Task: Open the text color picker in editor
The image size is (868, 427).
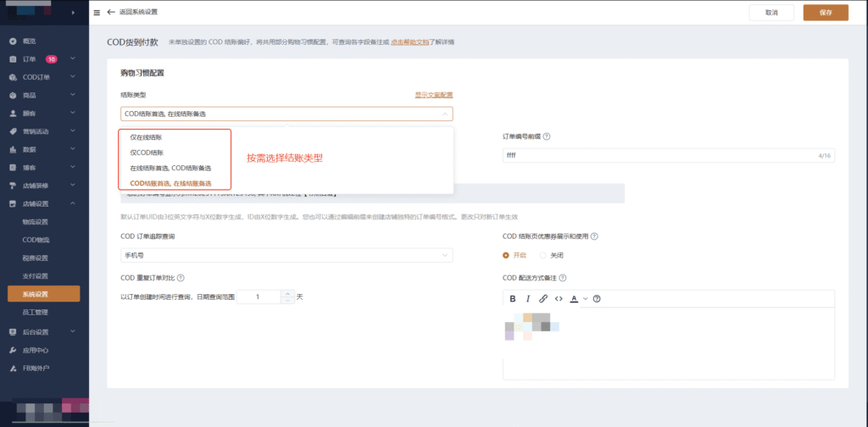Action: (576, 298)
